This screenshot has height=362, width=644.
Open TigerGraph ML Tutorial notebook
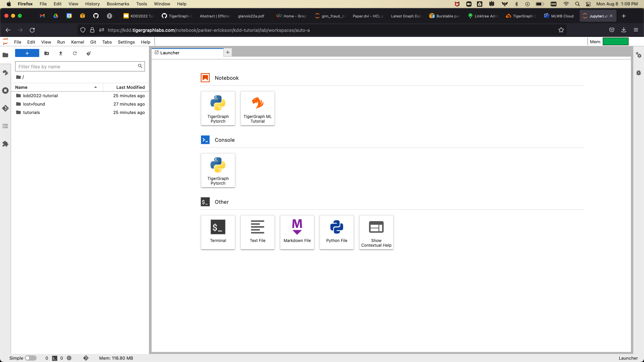(258, 108)
